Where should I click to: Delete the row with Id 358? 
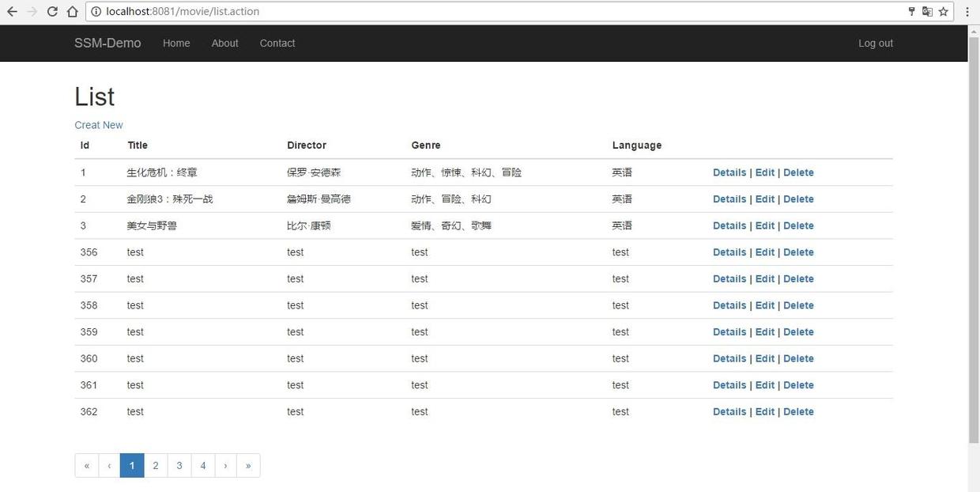[x=798, y=305]
